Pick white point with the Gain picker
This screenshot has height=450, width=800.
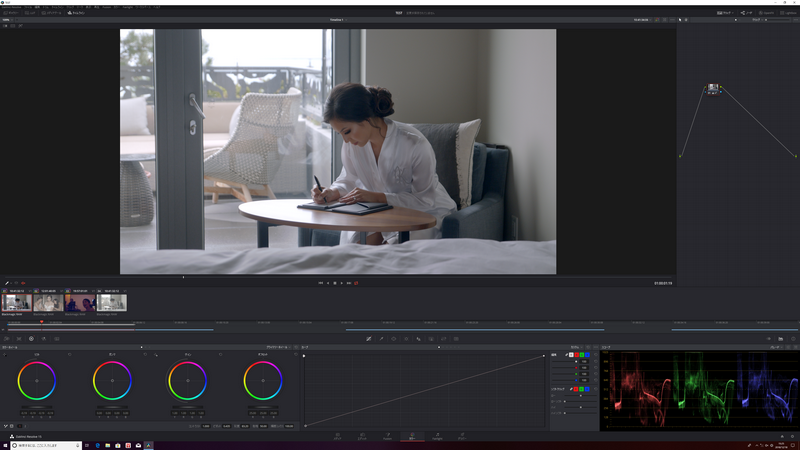tap(156, 355)
